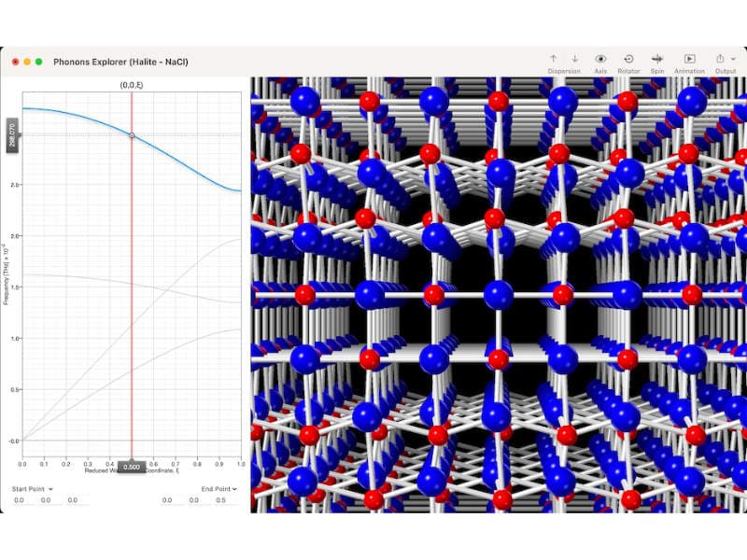Open the Start Point dropdown
Image resolution: width=747 pixels, height=560 pixels.
coord(32,489)
